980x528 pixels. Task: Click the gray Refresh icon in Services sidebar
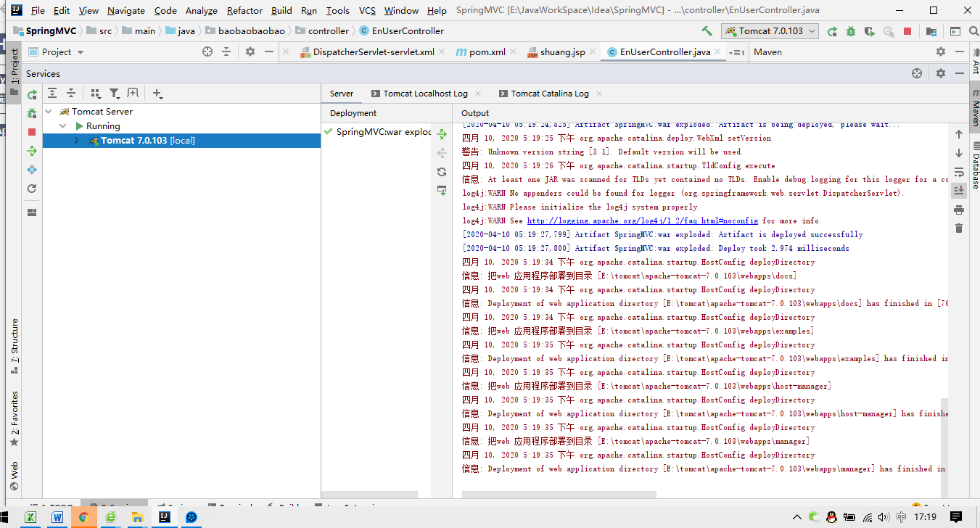coord(32,189)
